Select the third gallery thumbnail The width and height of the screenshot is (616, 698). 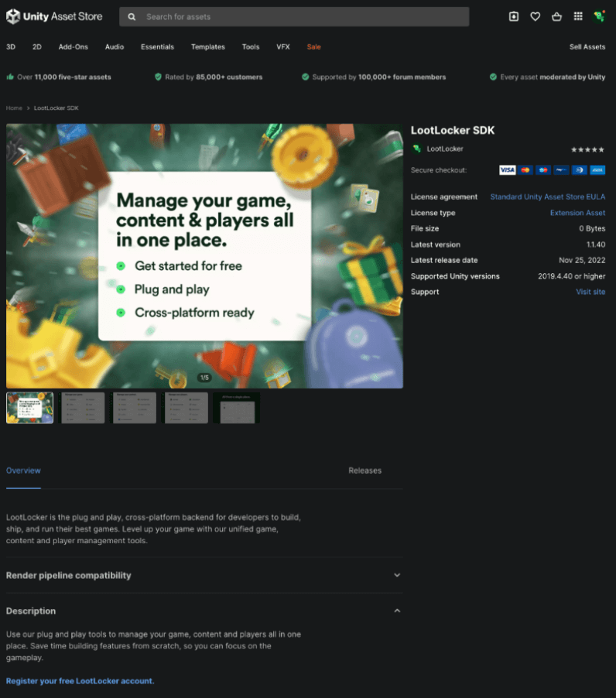click(x=134, y=408)
